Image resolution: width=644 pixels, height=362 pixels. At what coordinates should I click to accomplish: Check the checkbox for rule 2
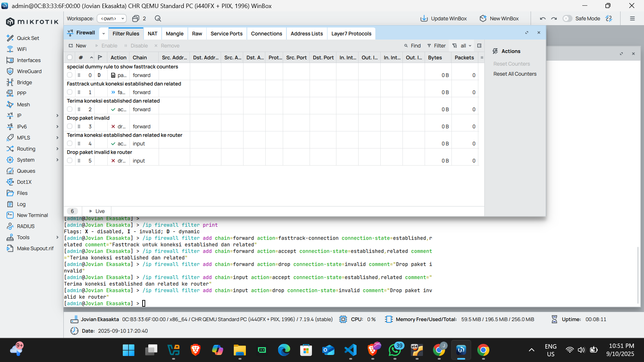[x=69, y=109]
